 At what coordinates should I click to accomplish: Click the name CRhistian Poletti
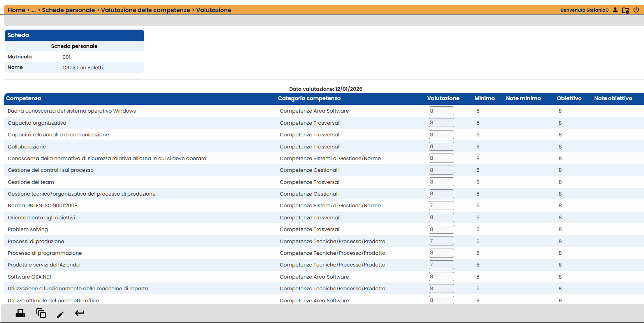click(82, 67)
